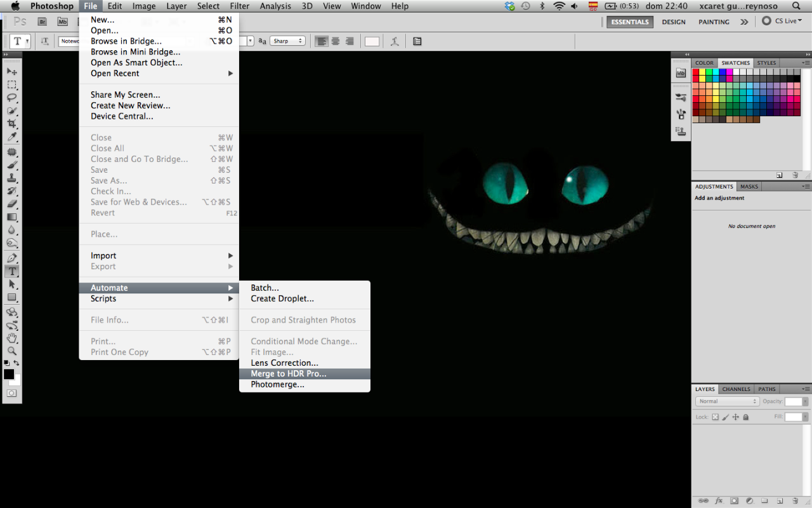Select the Eraser tool
The height and width of the screenshot is (508, 812).
pyautogui.click(x=12, y=204)
